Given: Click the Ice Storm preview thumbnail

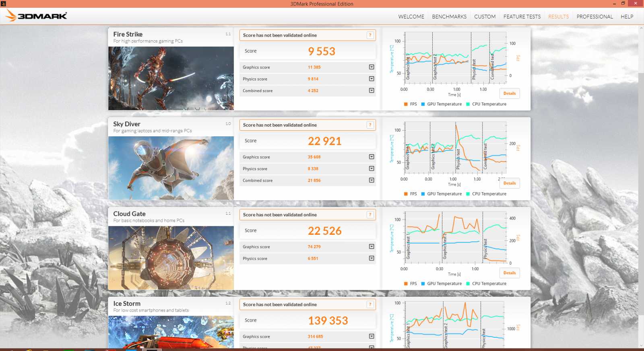Looking at the screenshot, I should click(171, 332).
